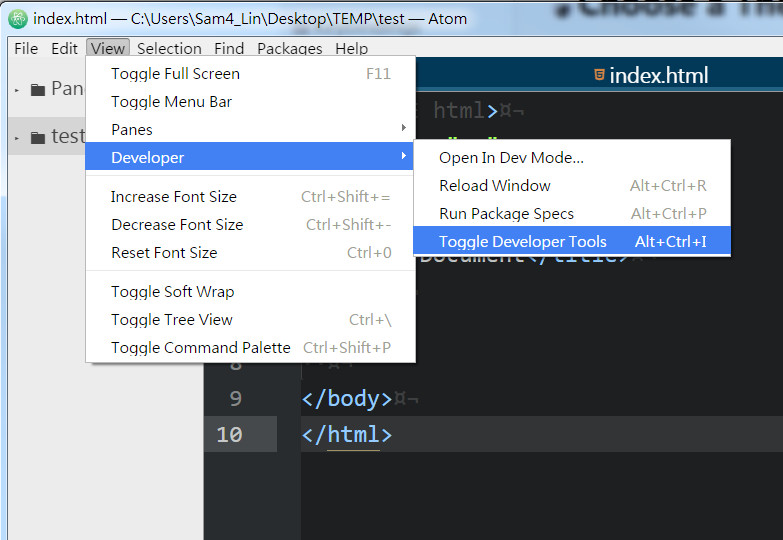The image size is (783, 540).
Task: Open the Selection menu
Action: click(169, 48)
